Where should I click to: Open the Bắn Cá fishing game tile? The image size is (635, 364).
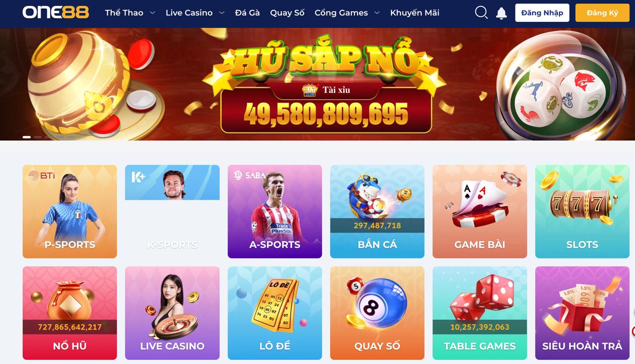[377, 212]
